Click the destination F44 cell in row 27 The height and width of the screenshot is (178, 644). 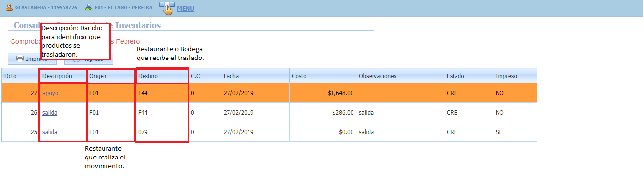coord(162,93)
